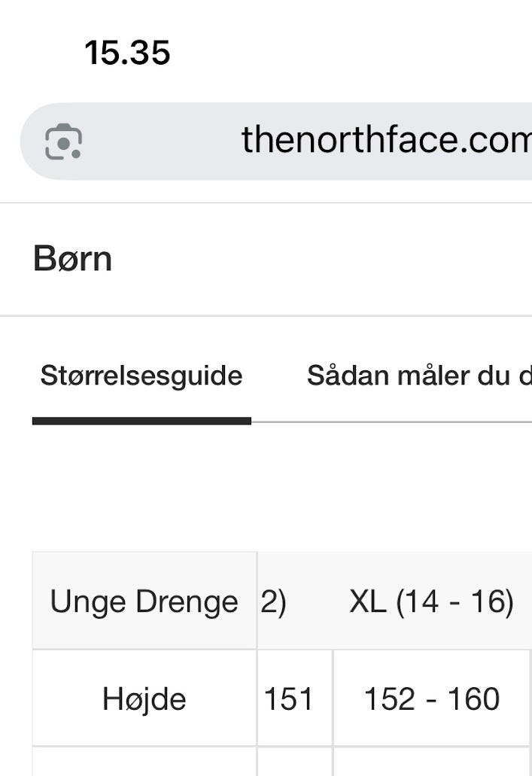Tap the grey tab line under Sådan måler

coord(391,422)
